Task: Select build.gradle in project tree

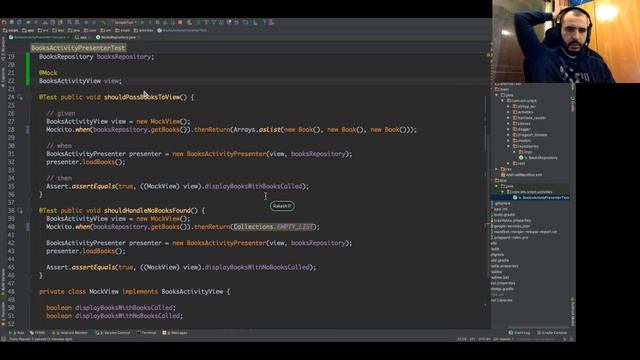Action: tap(504, 215)
